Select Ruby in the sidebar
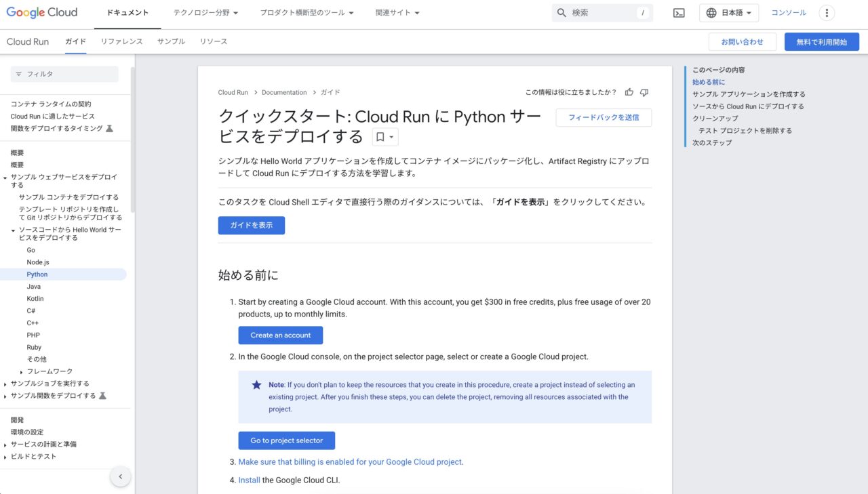The image size is (868, 494). 34,348
